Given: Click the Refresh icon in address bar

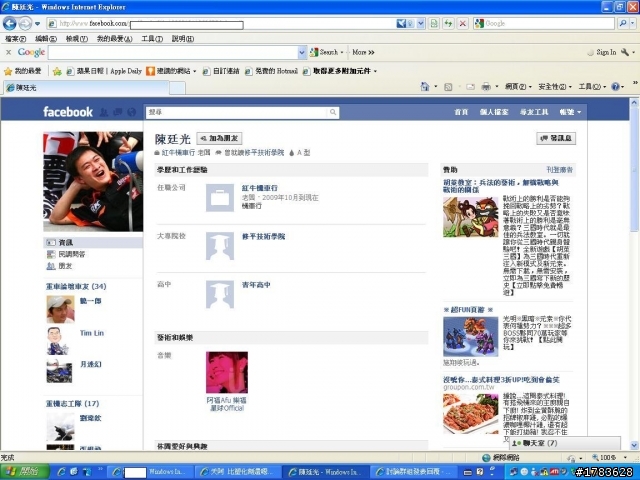Looking at the screenshot, I should [448, 24].
